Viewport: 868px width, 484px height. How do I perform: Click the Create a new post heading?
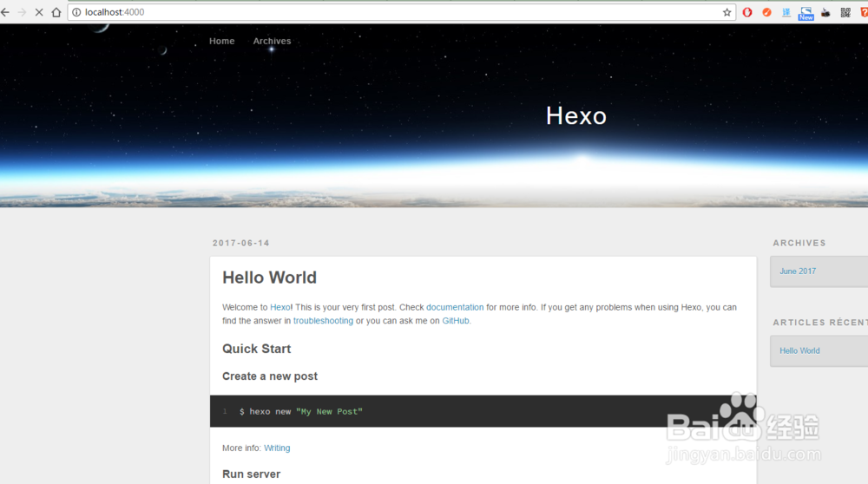point(270,376)
